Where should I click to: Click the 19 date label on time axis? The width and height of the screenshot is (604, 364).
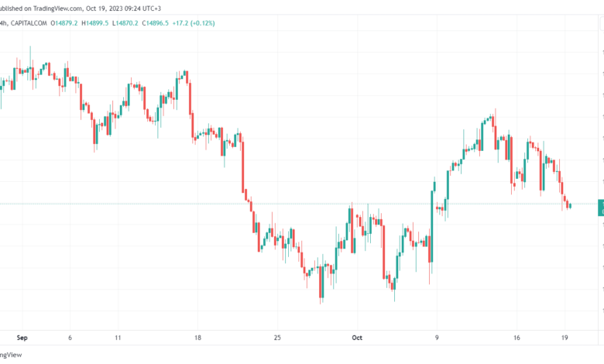click(565, 338)
